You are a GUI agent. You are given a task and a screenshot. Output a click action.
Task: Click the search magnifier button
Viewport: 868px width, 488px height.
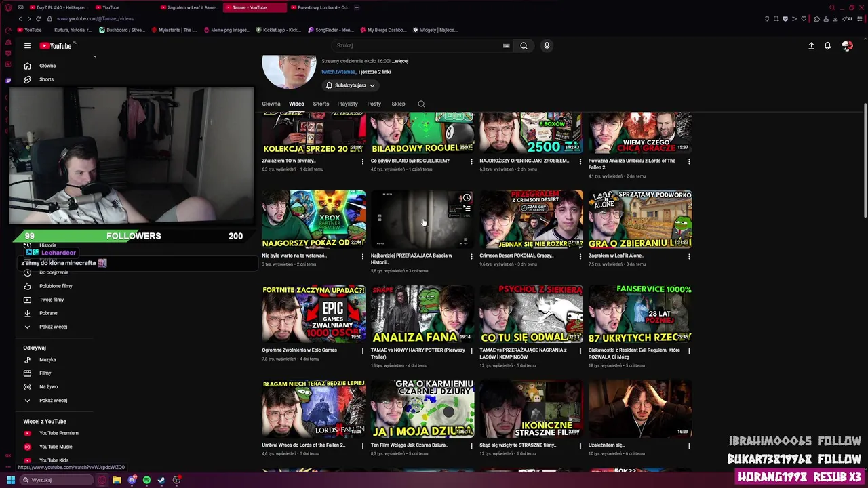[x=524, y=45]
